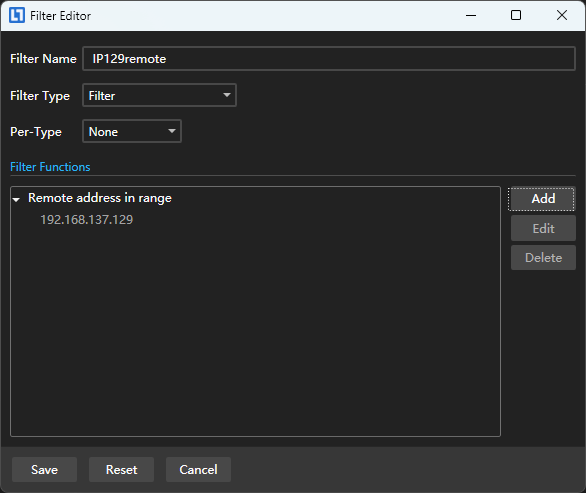Select the 192.168.137.129 entry
Image resolution: width=586 pixels, height=493 pixels.
(x=87, y=220)
